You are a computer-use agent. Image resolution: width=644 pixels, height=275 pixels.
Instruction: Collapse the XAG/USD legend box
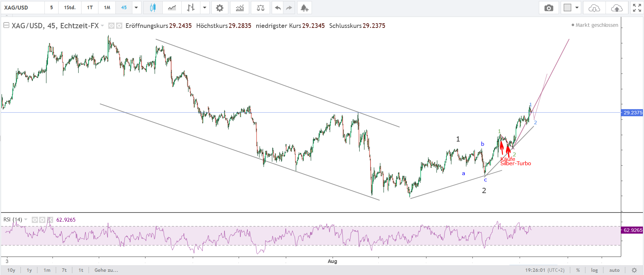[x=6, y=25]
